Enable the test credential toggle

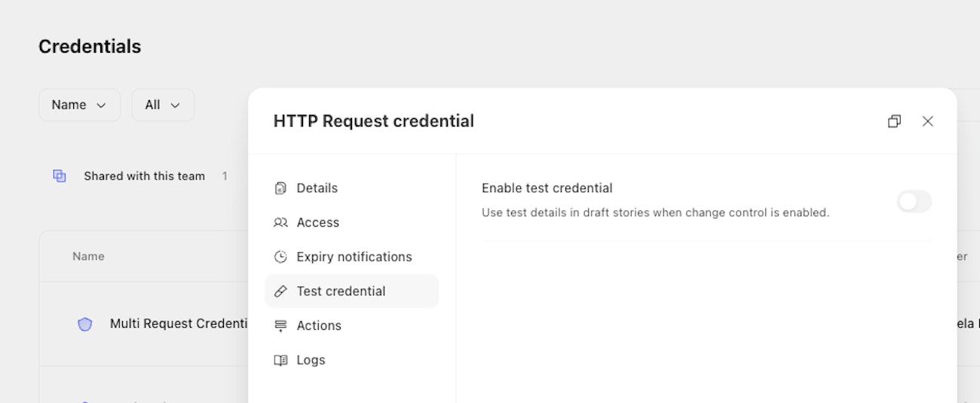[914, 201]
